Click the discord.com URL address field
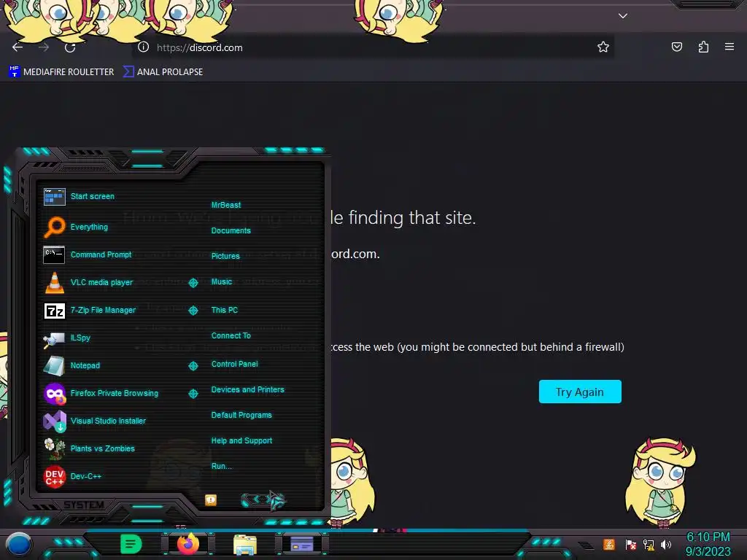Viewport: 747px width, 560px height. 371,47
